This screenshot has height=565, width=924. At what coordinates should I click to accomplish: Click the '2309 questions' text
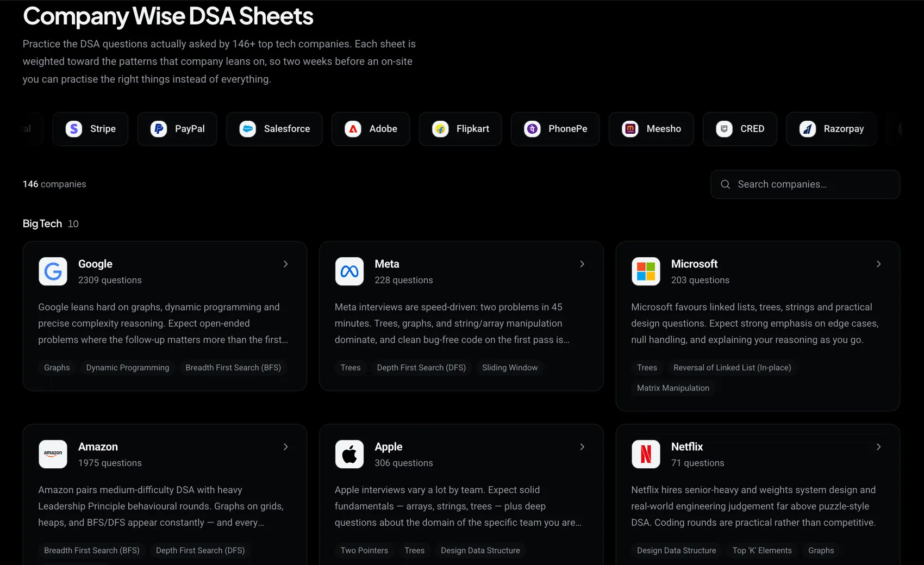110,280
